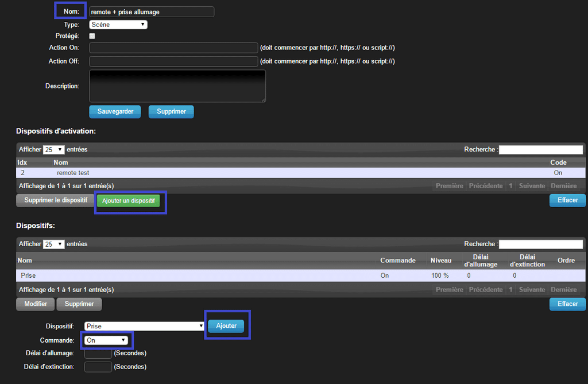Open the Dispositif dropdown showing Prise

pyautogui.click(x=144, y=325)
